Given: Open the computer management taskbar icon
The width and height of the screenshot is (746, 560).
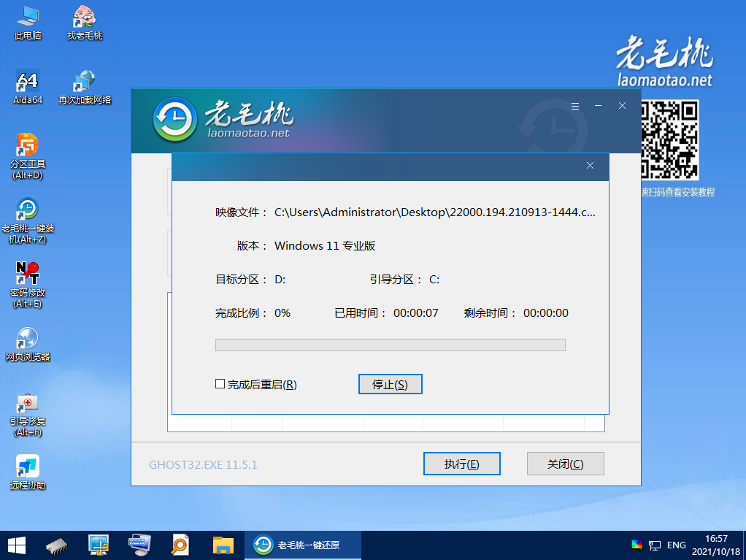Looking at the screenshot, I should 99,545.
